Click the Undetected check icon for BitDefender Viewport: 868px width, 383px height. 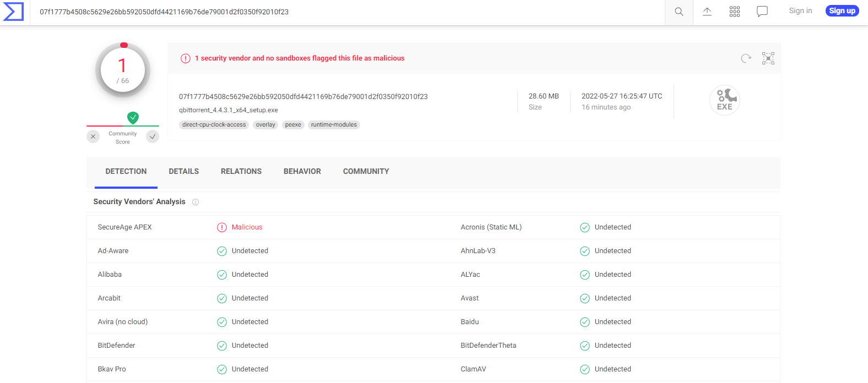222,346
